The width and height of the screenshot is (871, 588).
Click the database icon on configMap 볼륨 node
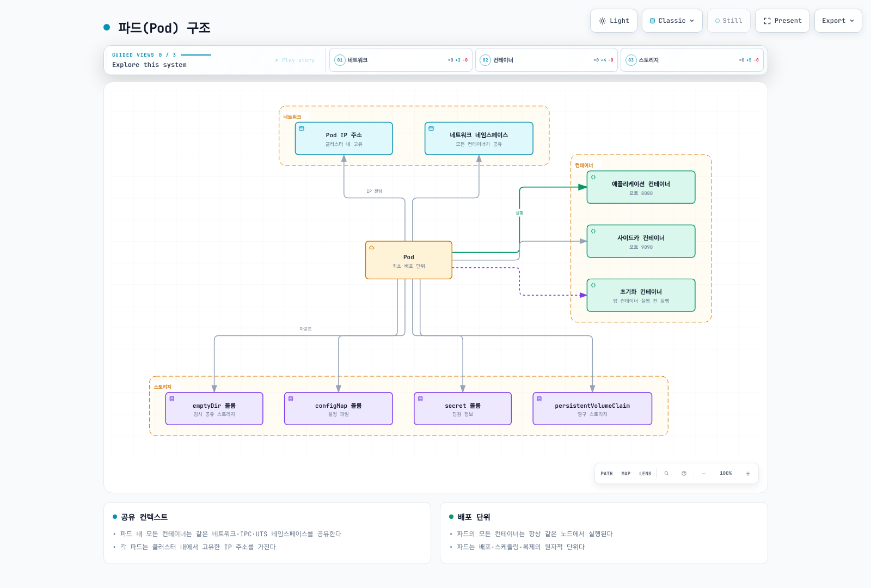tap(291, 399)
